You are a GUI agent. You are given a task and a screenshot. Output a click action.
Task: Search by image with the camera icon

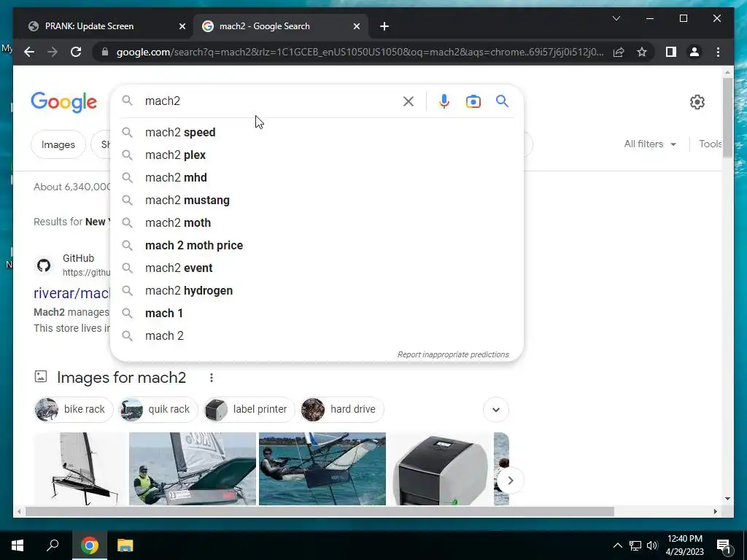473,101
